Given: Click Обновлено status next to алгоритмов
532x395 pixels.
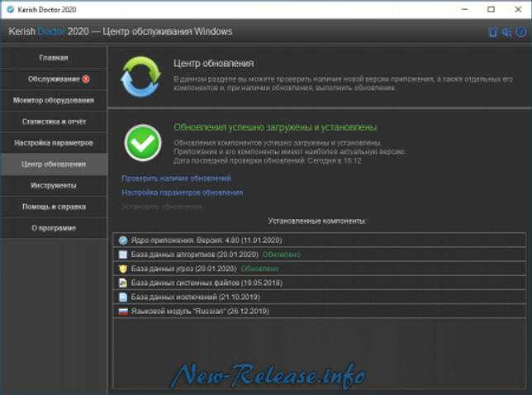Looking at the screenshot, I should 282,255.
